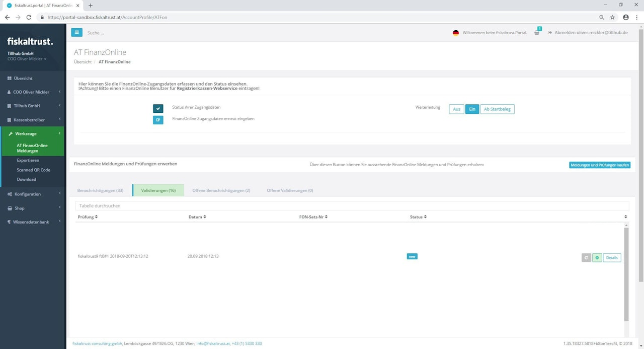
Task: Switch to Validierungen (16) tab
Action: (158, 190)
